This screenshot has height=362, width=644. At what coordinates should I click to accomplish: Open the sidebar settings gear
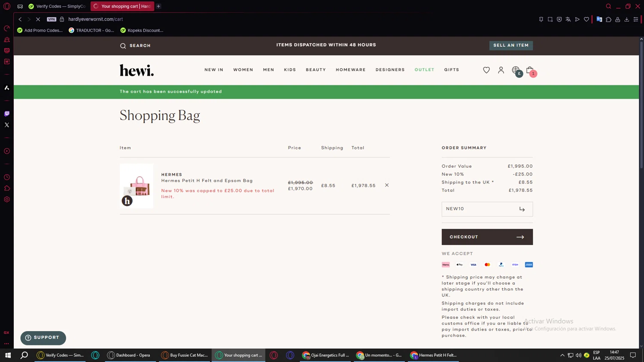pos(7,199)
